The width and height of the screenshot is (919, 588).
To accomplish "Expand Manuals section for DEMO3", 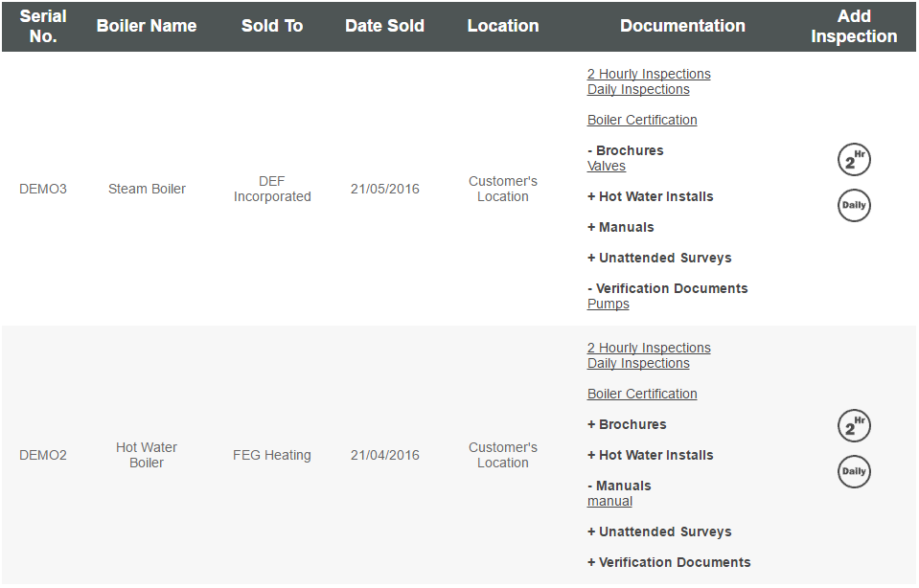I will click(x=620, y=227).
